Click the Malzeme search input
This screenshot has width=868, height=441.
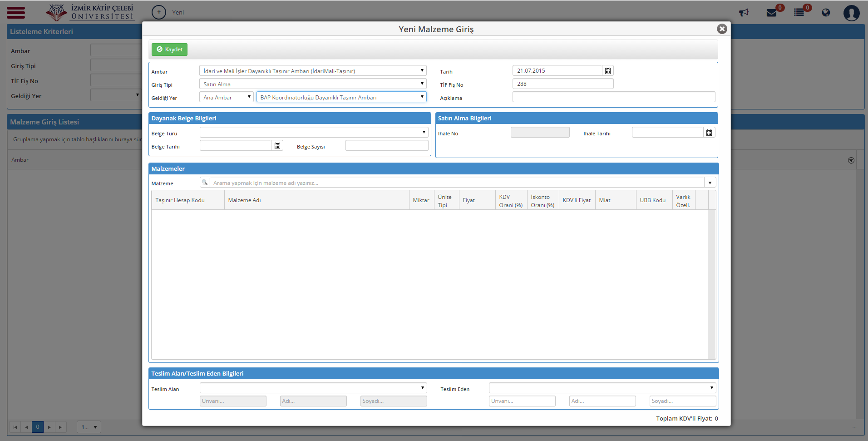pyautogui.click(x=458, y=183)
